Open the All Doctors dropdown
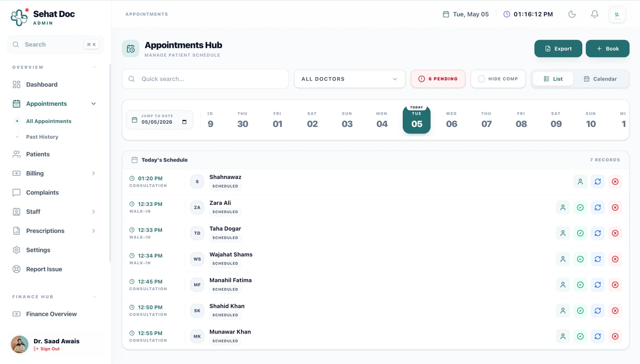640x364 pixels. 350,79
